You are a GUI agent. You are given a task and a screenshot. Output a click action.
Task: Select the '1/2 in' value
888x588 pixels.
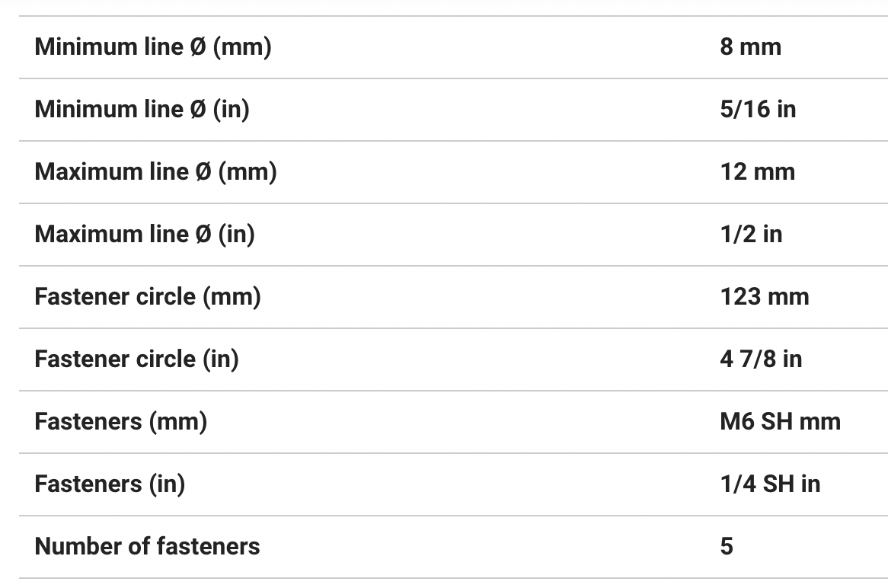pyautogui.click(x=751, y=235)
